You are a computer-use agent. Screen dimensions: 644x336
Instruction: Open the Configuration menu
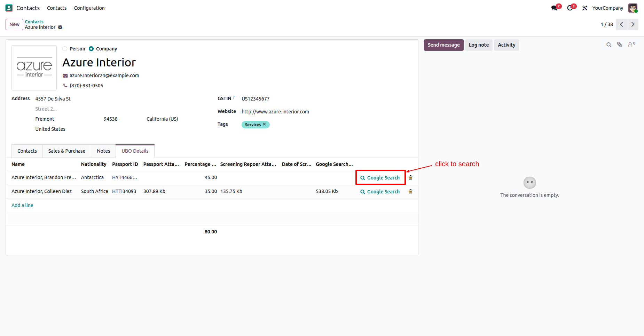point(89,8)
